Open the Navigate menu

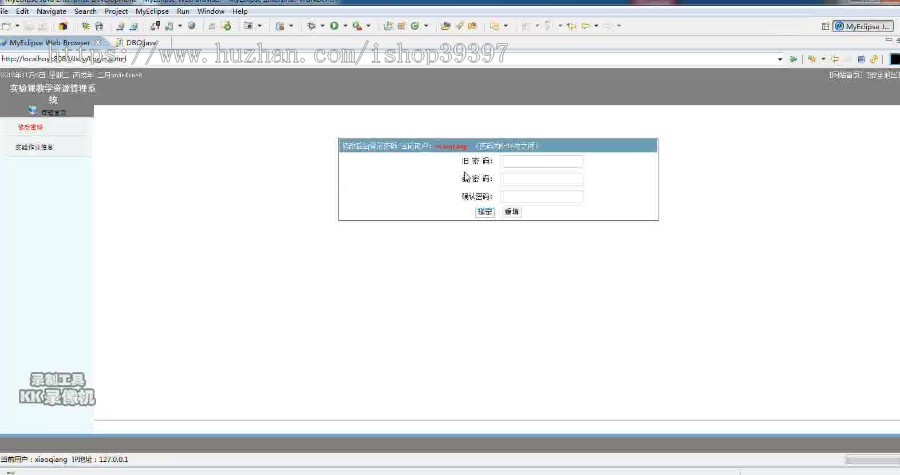(51, 11)
